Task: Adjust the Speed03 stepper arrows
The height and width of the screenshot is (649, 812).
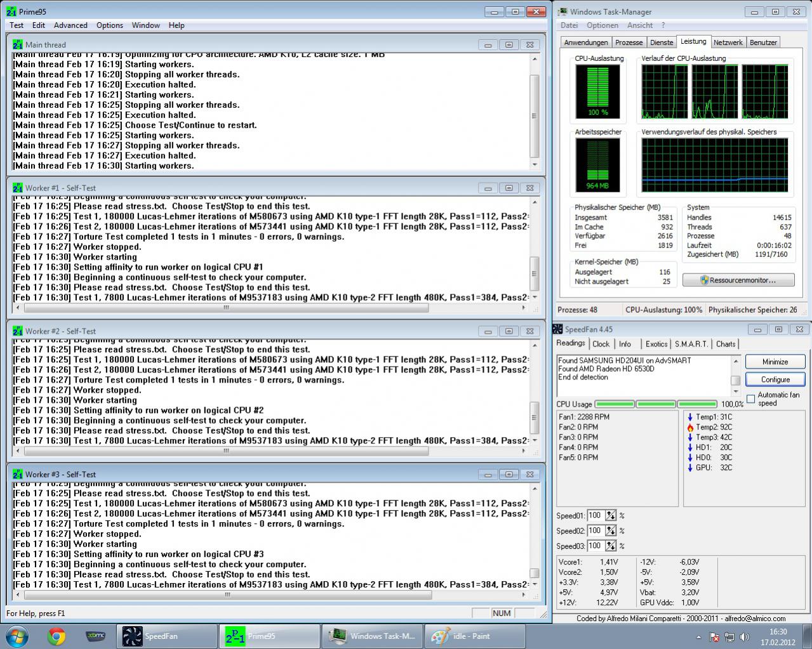Action: click(611, 546)
